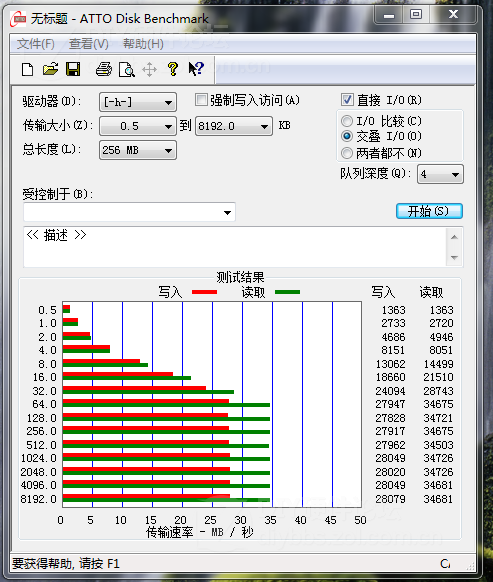Click description box scroll up arrow

(x=454, y=237)
